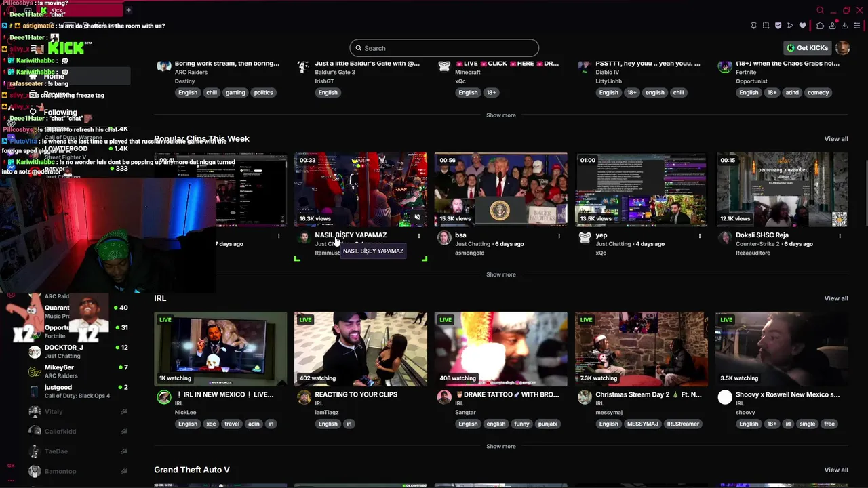The height and width of the screenshot is (488, 868).
Task: Click Mikey6er avatar in sidebar
Action: tap(35, 371)
